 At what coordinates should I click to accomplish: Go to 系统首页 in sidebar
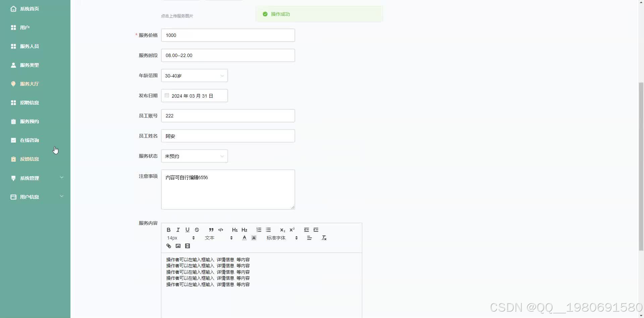35,9
